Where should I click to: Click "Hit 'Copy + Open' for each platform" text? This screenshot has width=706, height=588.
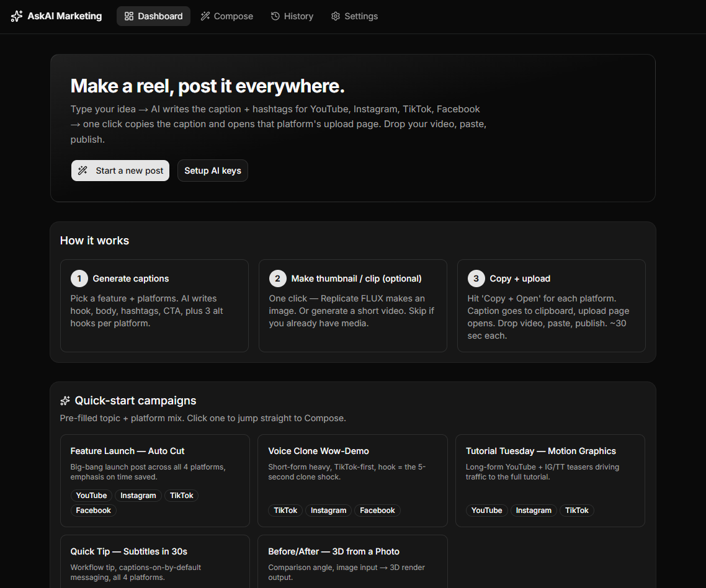pos(548,317)
